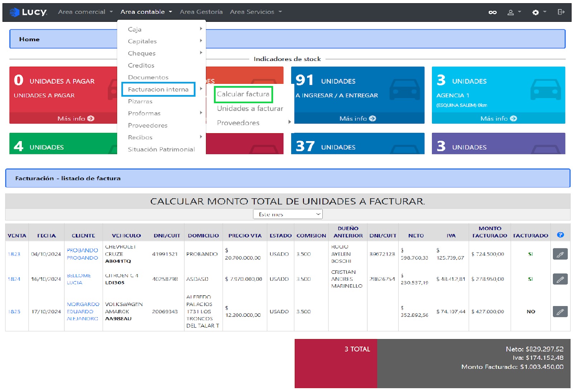
Task: Choose Calcular factura submenu item
Action: [243, 94]
